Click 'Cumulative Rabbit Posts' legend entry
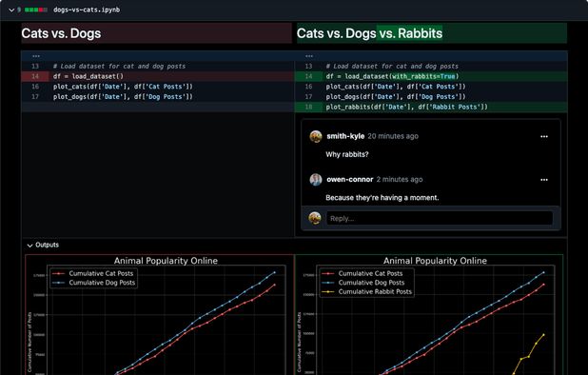The height and width of the screenshot is (375, 588). point(367,292)
